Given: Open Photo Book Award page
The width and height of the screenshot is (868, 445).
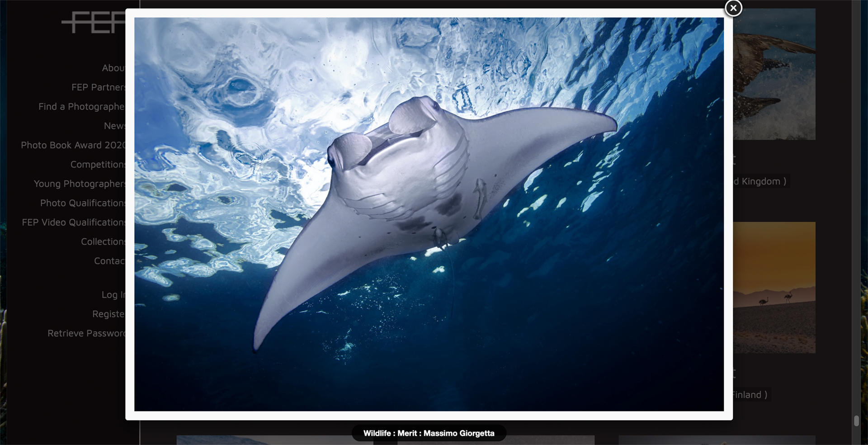Looking at the screenshot, I should click(73, 145).
